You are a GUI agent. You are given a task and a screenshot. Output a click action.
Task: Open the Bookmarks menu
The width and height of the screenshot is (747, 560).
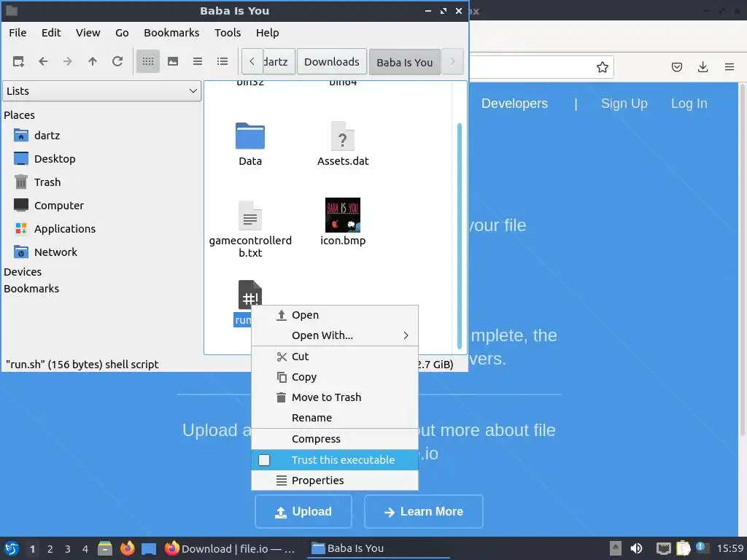pos(171,33)
